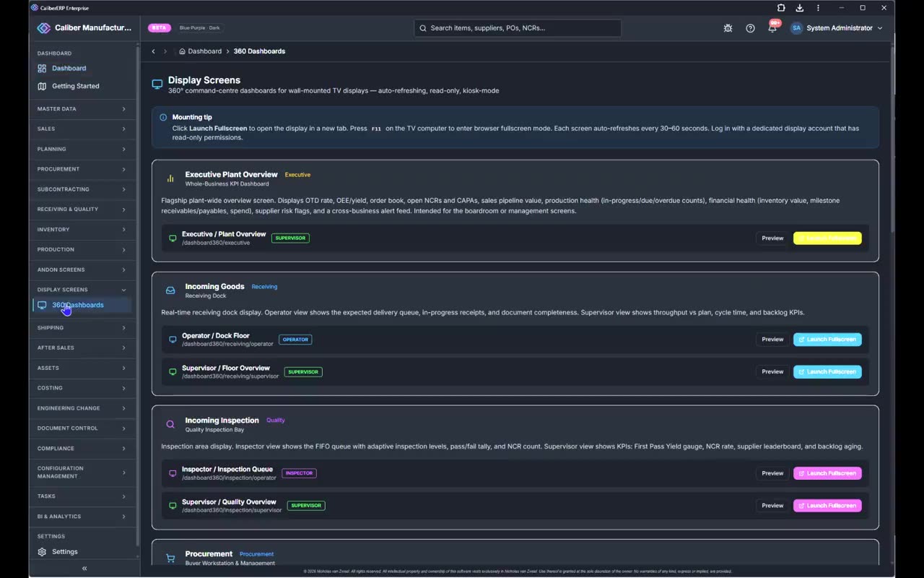Click the download icon in title bar
This screenshot has height=578, width=924.
click(x=800, y=8)
